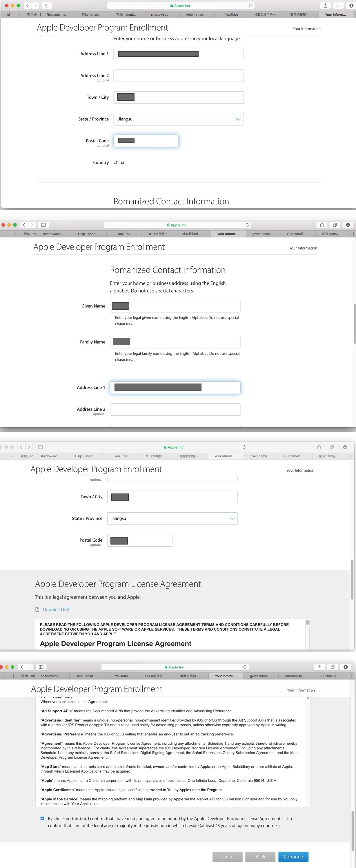Go back in the window with Download PDF link

(21, 447)
